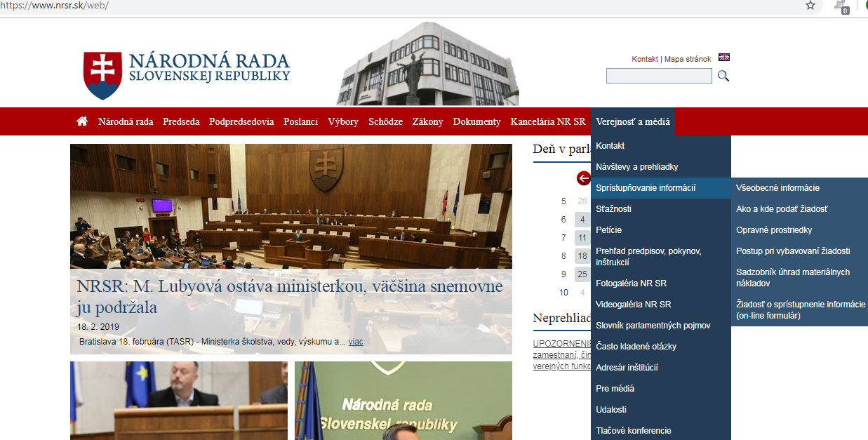Open Fotogaléria NR SR
Image resolution: width=868 pixels, height=440 pixels.
coord(661,284)
